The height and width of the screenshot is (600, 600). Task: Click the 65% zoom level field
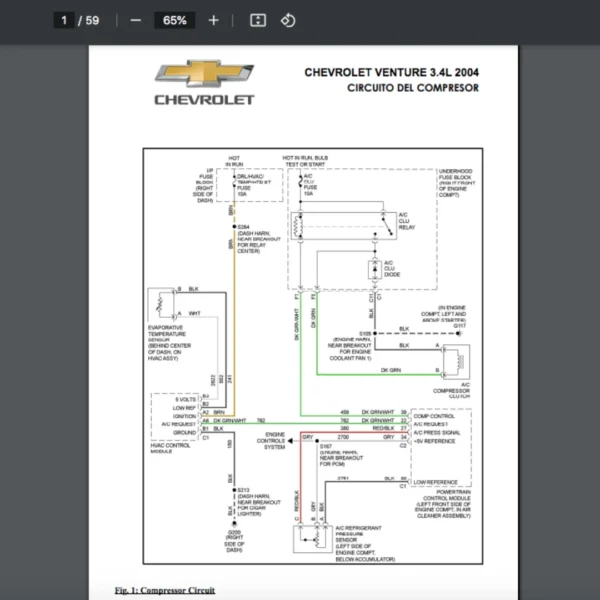(x=175, y=20)
